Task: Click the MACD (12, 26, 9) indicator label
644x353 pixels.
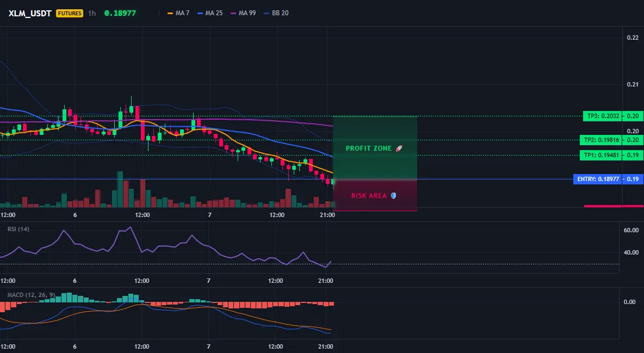Action: coord(31,295)
